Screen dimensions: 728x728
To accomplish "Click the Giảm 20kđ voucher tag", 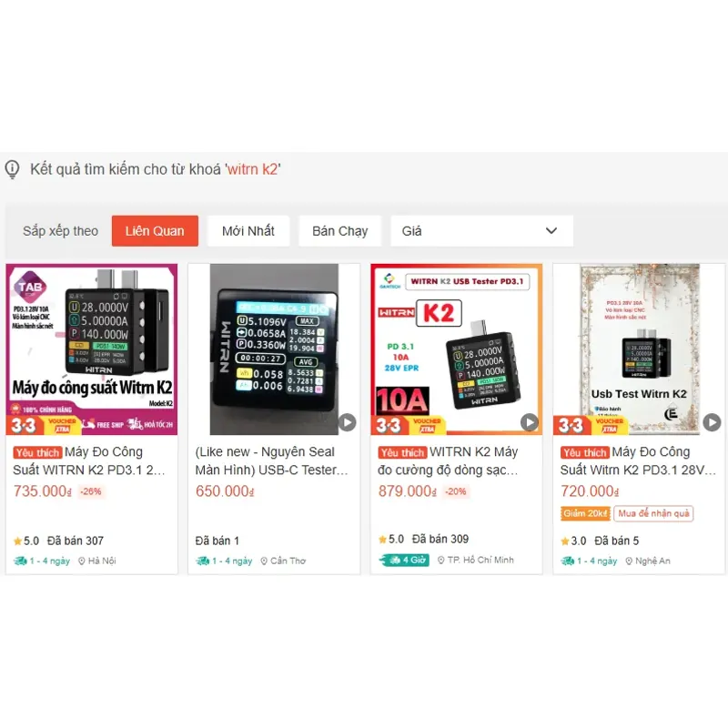I will click(585, 513).
